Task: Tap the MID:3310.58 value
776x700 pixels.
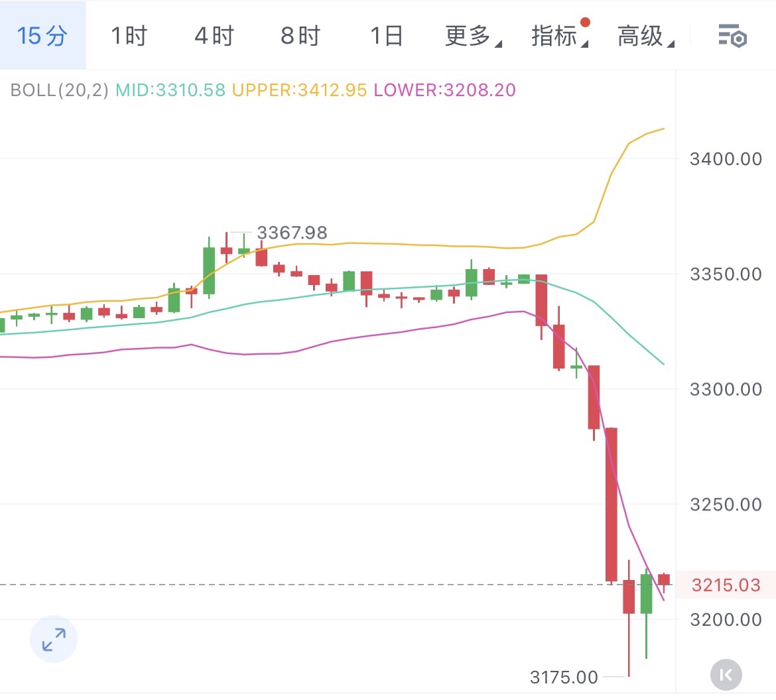Action: (x=170, y=90)
